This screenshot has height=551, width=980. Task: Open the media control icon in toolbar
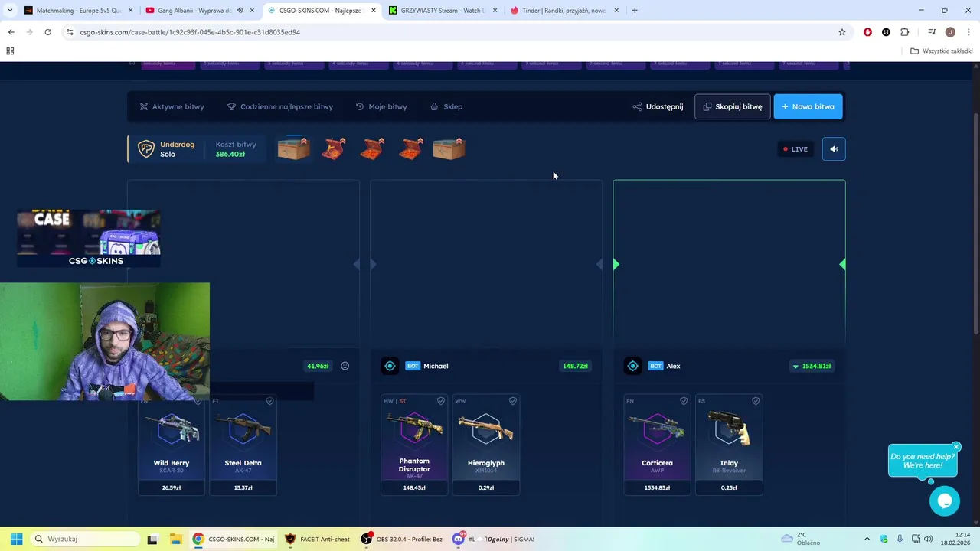(932, 32)
